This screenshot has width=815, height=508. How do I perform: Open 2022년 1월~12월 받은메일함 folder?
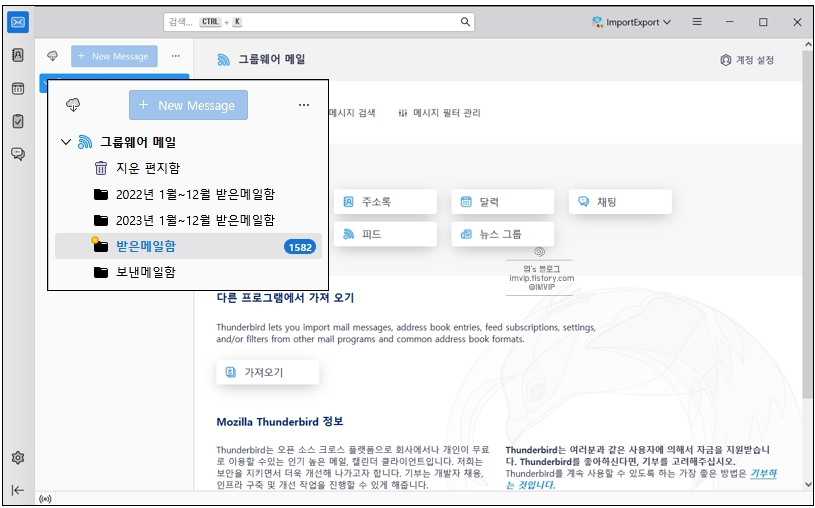click(189, 194)
